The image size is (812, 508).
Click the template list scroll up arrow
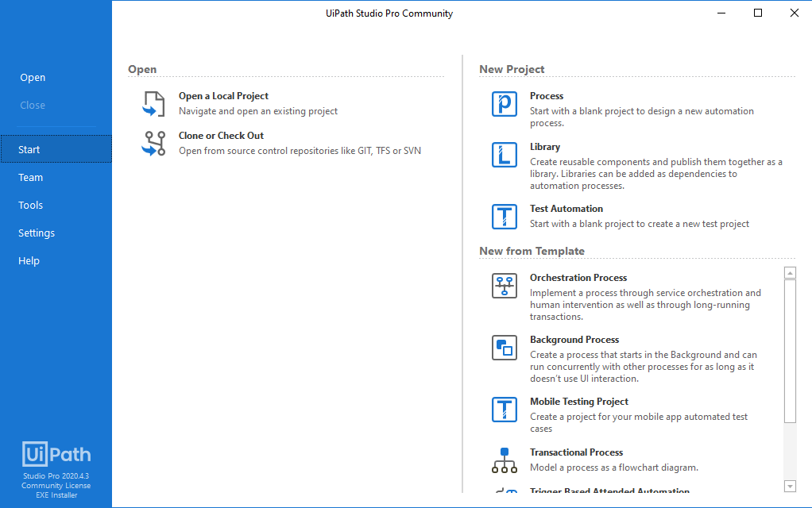(x=790, y=272)
